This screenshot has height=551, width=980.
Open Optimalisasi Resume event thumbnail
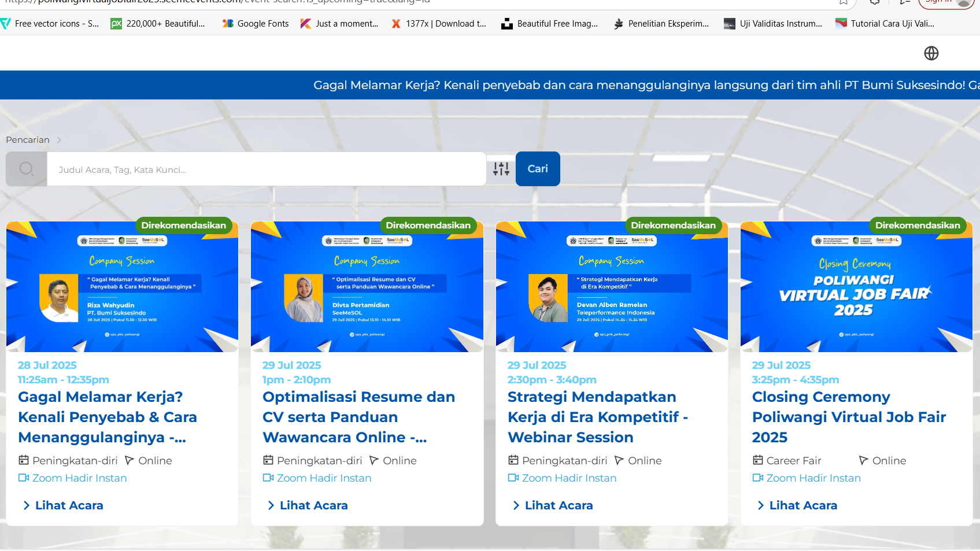point(367,287)
